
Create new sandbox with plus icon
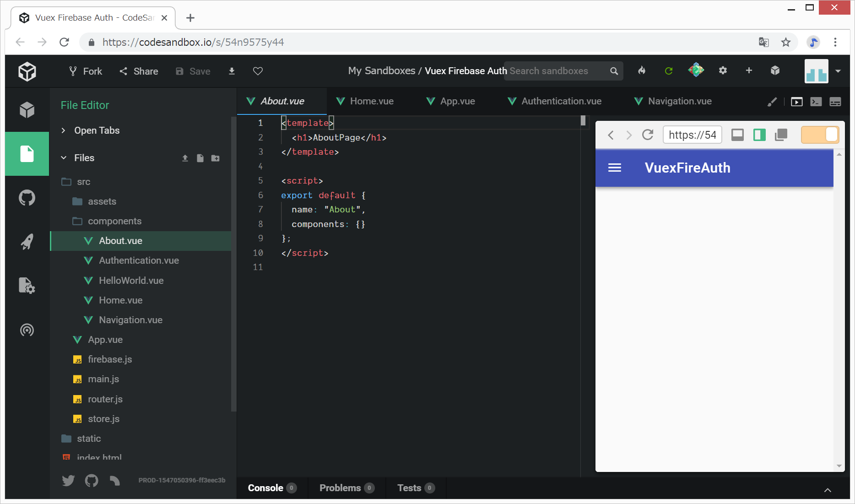tap(749, 70)
